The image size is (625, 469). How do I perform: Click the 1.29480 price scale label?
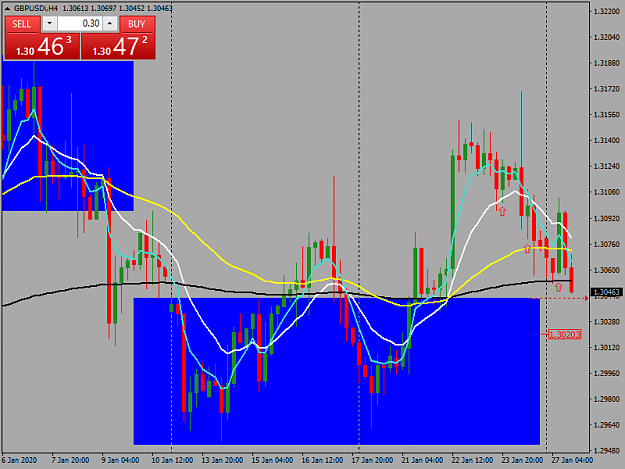(x=607, y=451)
